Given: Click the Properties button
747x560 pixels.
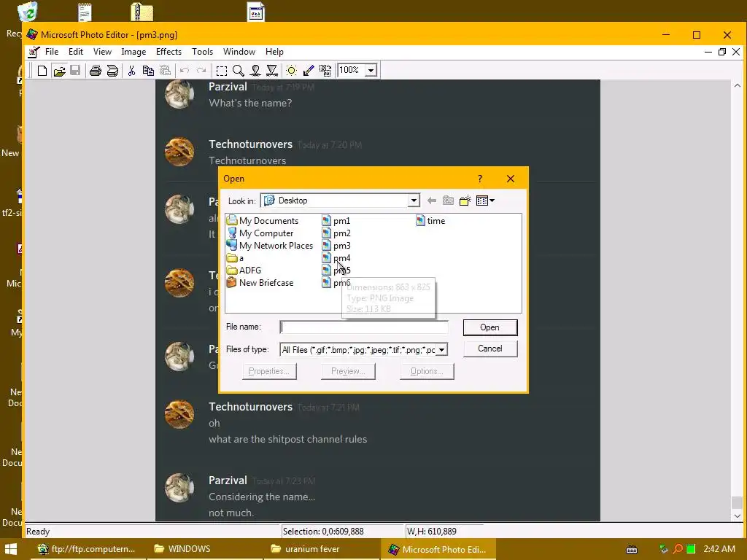Looking at the screenshot, I should [269, 371].
